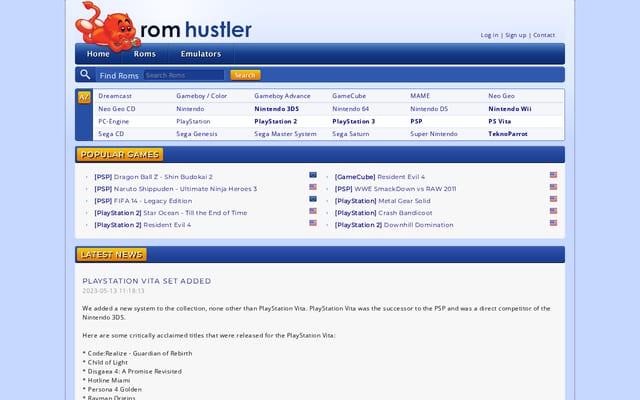Open WWE SmackDown vs RAW 2011 game
This screenshot has width=640, height=400.
click(x=396, y=189)
